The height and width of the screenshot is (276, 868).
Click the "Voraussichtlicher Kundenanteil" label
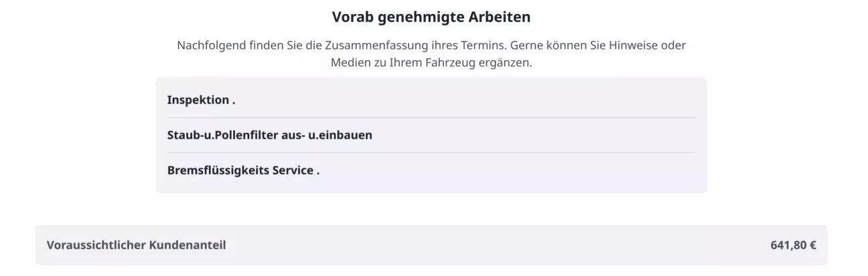pos(136,245)
